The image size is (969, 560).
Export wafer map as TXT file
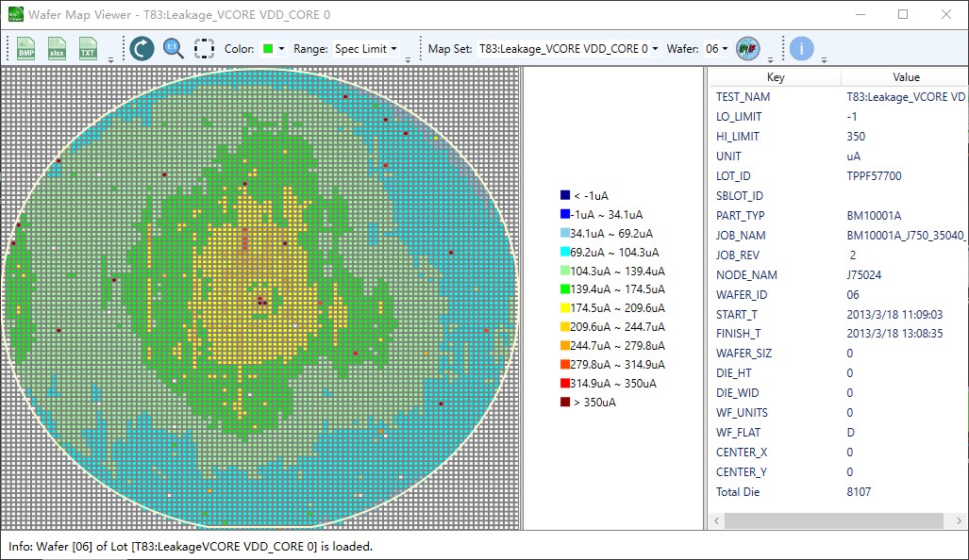tap(88, 49)
